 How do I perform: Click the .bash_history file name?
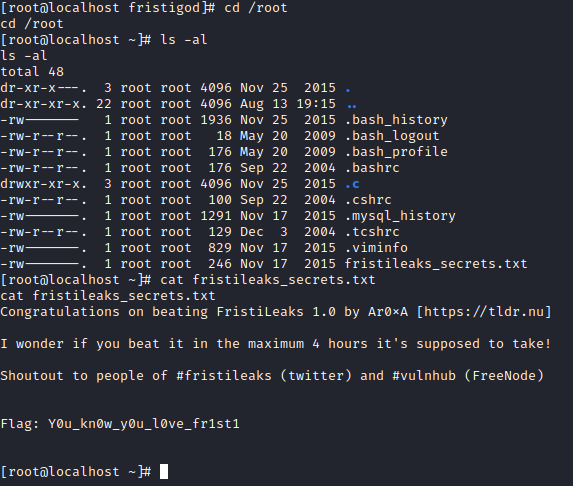396,120
